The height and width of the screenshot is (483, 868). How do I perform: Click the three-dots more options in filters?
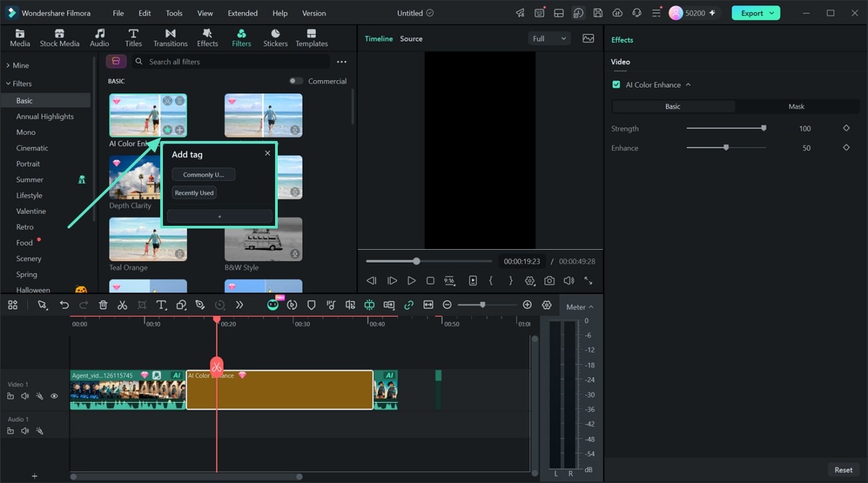(342, 61)
